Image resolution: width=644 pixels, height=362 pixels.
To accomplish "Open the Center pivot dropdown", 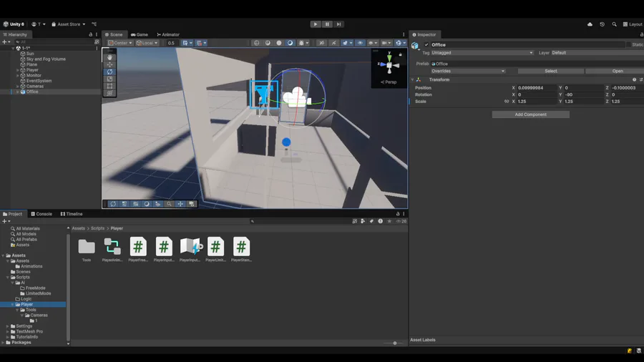I will click(x=120, y=43).
